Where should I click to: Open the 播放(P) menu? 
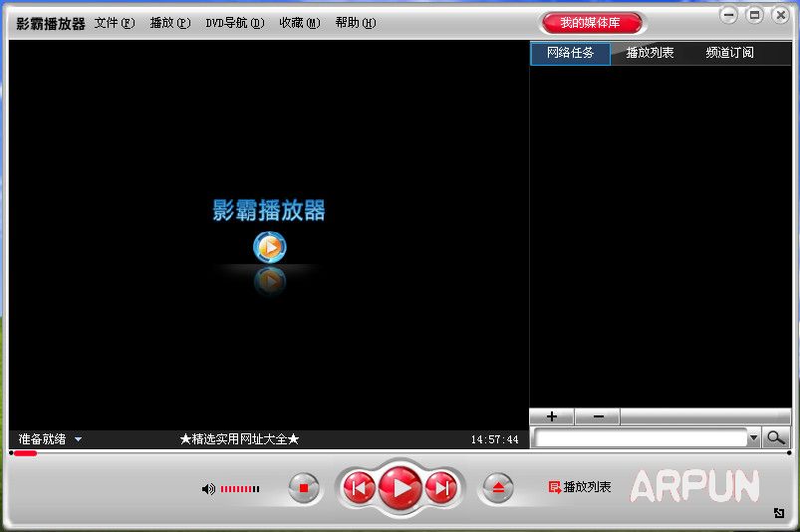point(170,23)
